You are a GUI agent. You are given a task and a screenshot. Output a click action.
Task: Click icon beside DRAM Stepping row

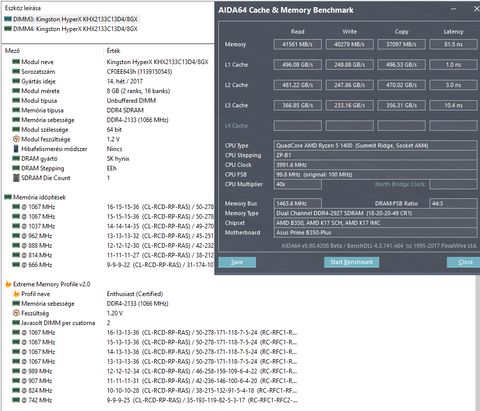(x=16, y=168)
